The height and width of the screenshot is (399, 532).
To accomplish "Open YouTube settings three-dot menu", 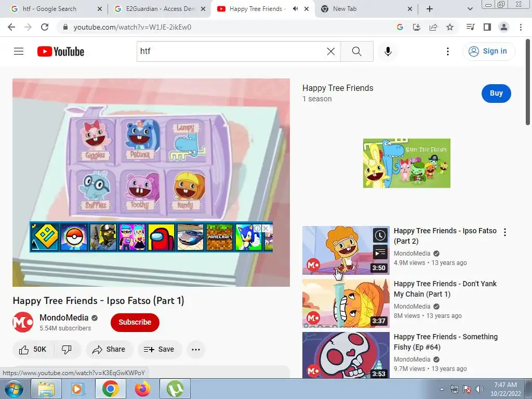I will click(447, 51).
